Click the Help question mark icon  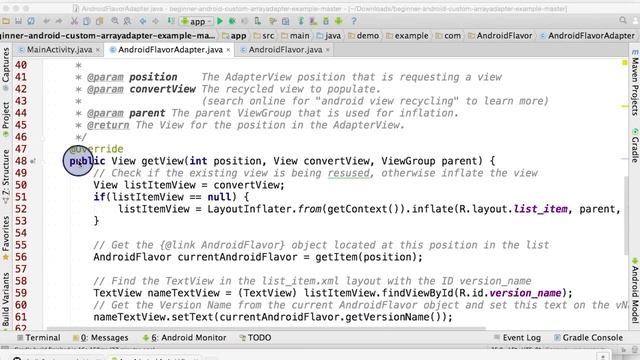tap(354, 21)
